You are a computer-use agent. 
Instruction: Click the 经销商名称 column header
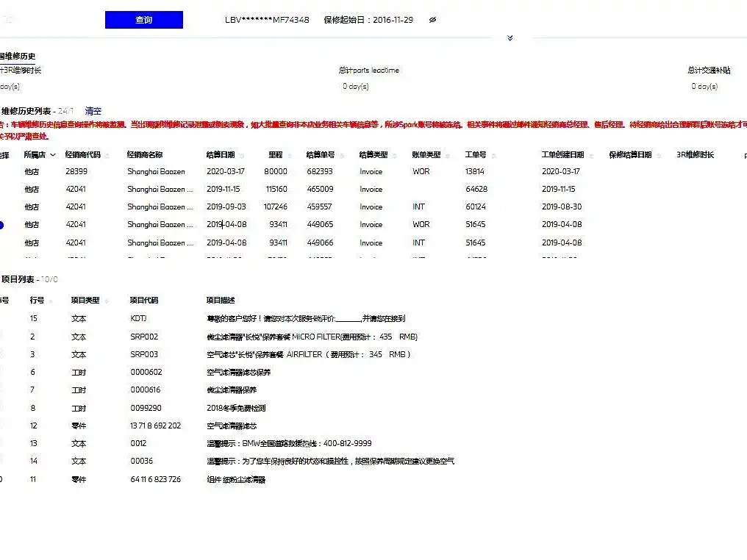pos(145,155)
